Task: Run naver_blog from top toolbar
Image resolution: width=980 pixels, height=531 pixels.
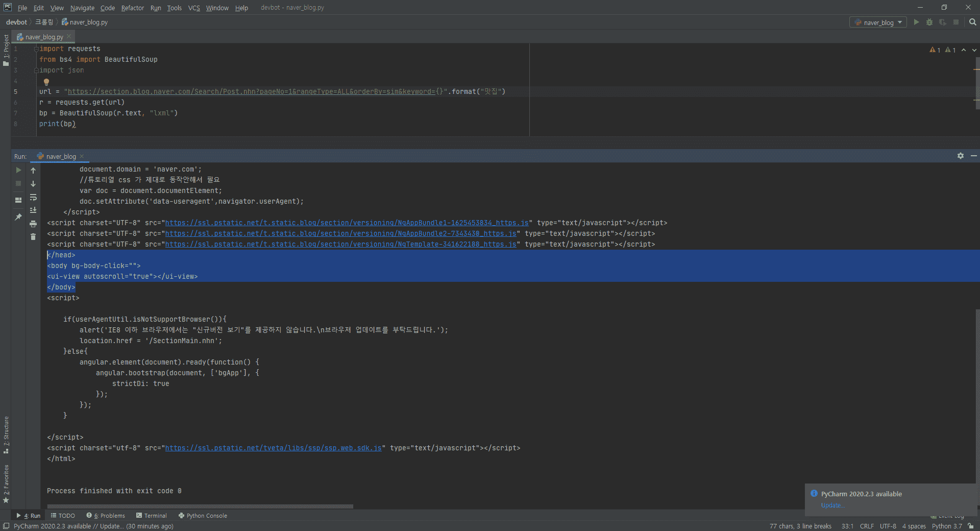Action: click(x=916, y=22)
